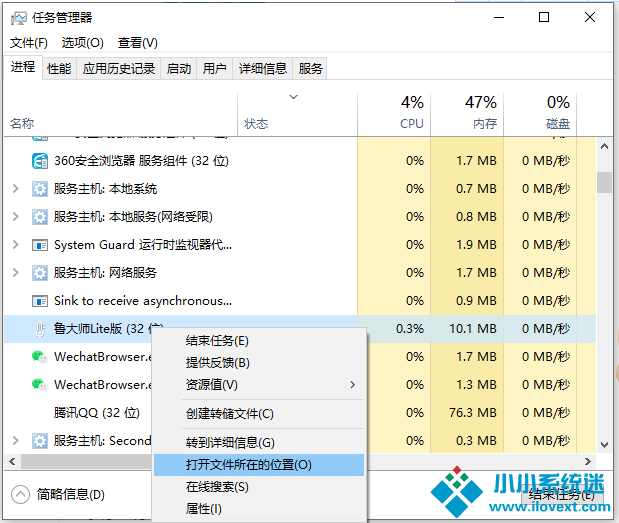
Task: Open the 文件(F) menu
Action: click(29, 43)
